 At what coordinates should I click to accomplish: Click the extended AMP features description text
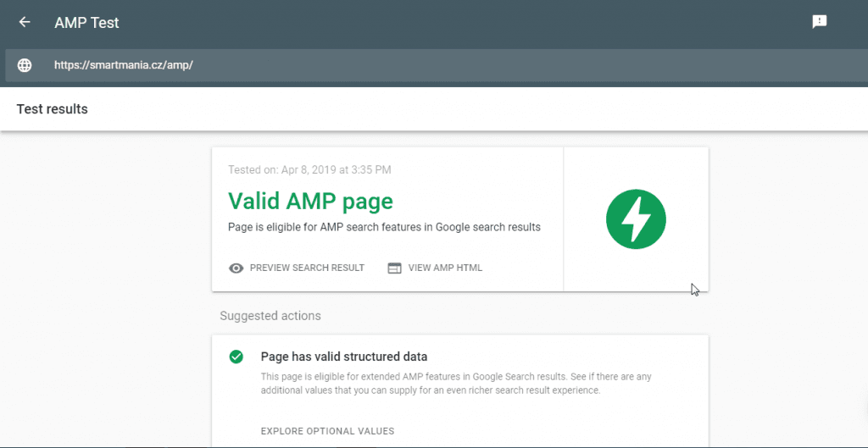[x=456, y=384]
